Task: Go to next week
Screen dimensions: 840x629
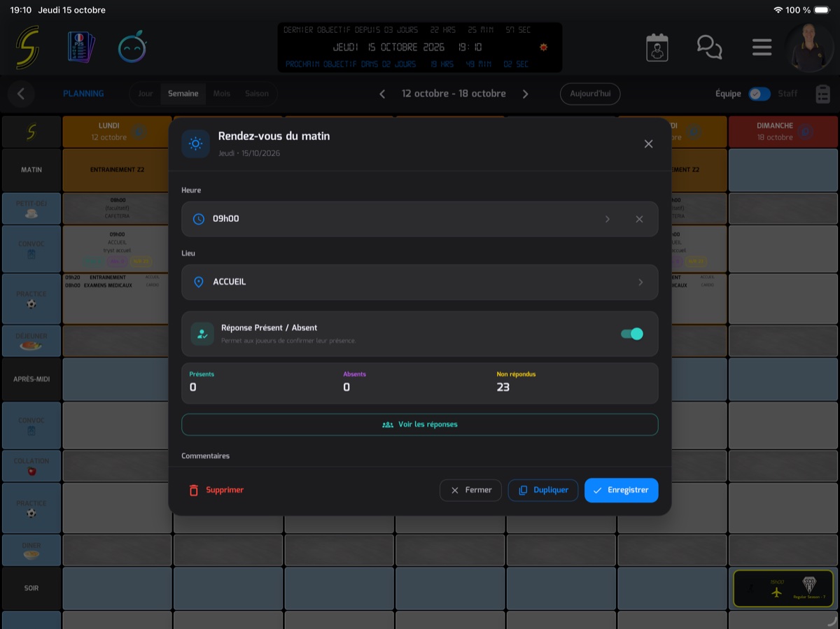Action: click(526, 94)
